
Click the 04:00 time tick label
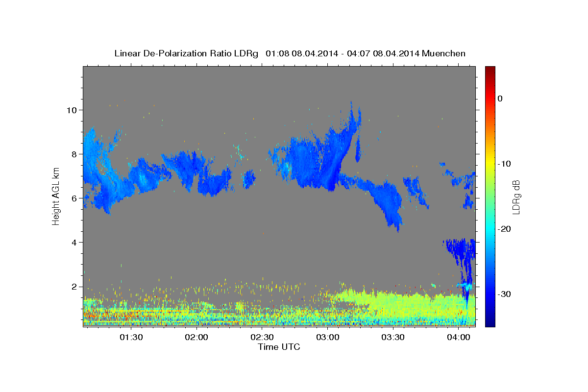coord(459,337)
